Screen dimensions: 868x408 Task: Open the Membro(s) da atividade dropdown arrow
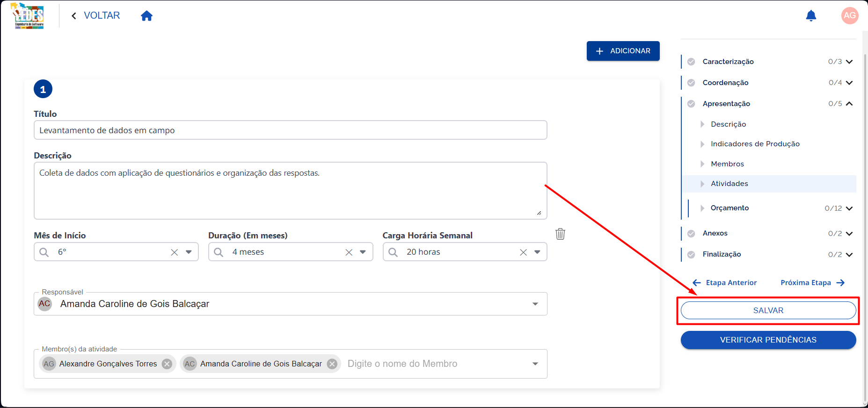[x=535, y=364]
